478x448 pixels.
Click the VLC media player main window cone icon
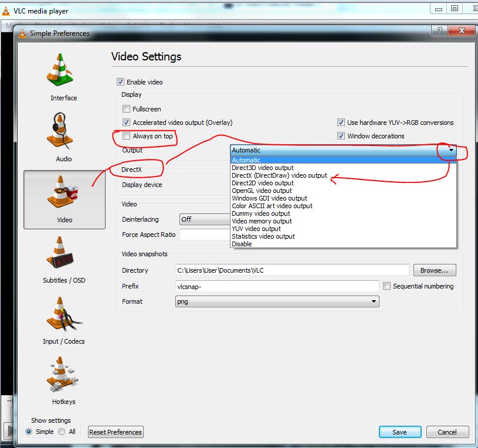[x=6, y=11]
